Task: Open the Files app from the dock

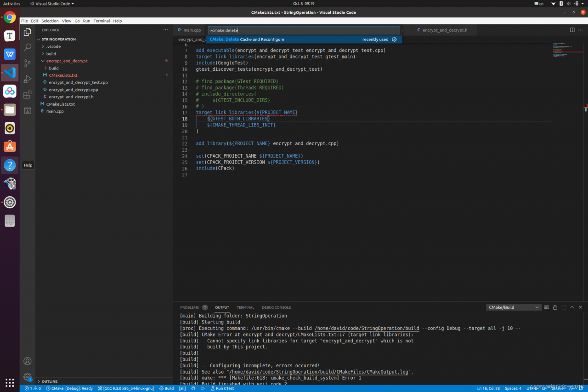Action: click(10, 109)
